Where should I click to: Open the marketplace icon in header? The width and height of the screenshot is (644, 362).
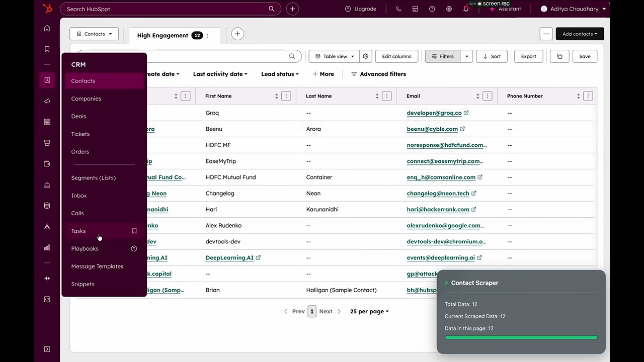click(415, 9)
